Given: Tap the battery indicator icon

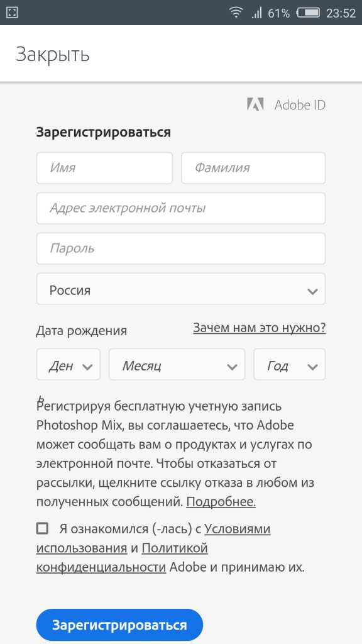Looking at the screenshot, I should coord(308,13).
